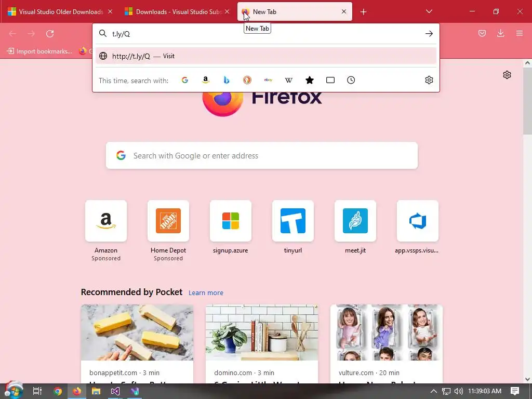Viewport: 532px width, 399px height.
Task: Open Task View on the taskbar
Action: [x=37, y=391]
